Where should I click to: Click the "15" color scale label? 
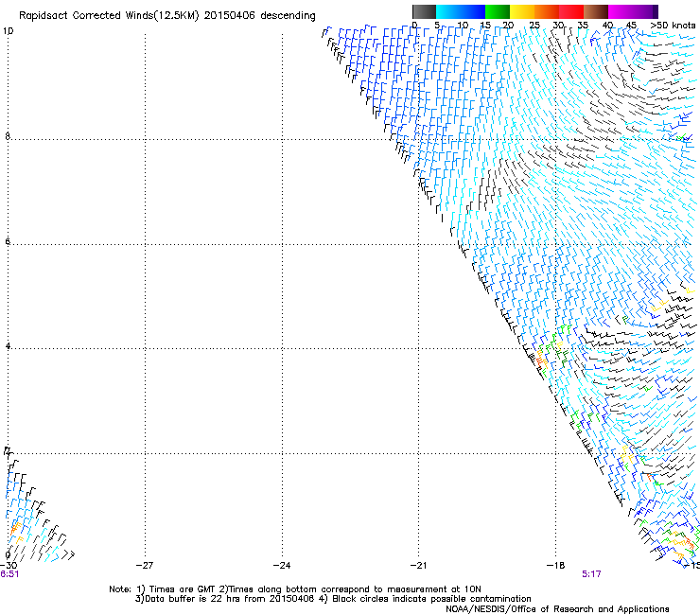coord(485,26)
